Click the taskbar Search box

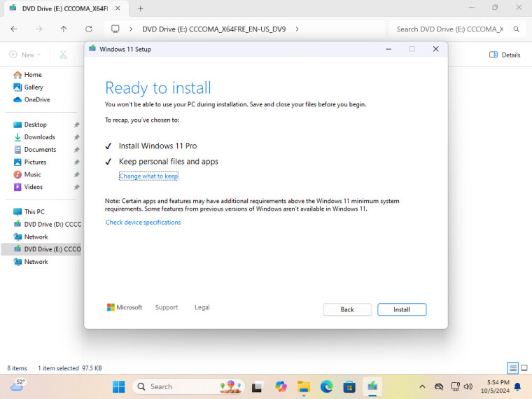pos(188,386)
